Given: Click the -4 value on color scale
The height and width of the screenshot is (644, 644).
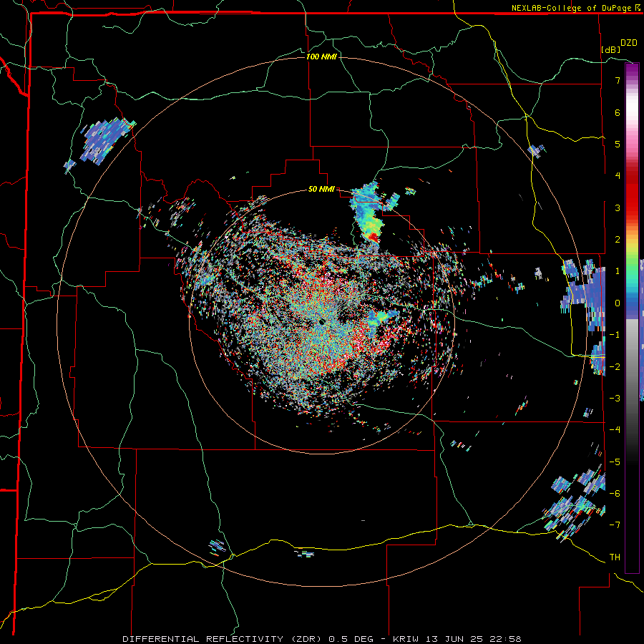Looking at the screenshot, I should coord(615,430).
